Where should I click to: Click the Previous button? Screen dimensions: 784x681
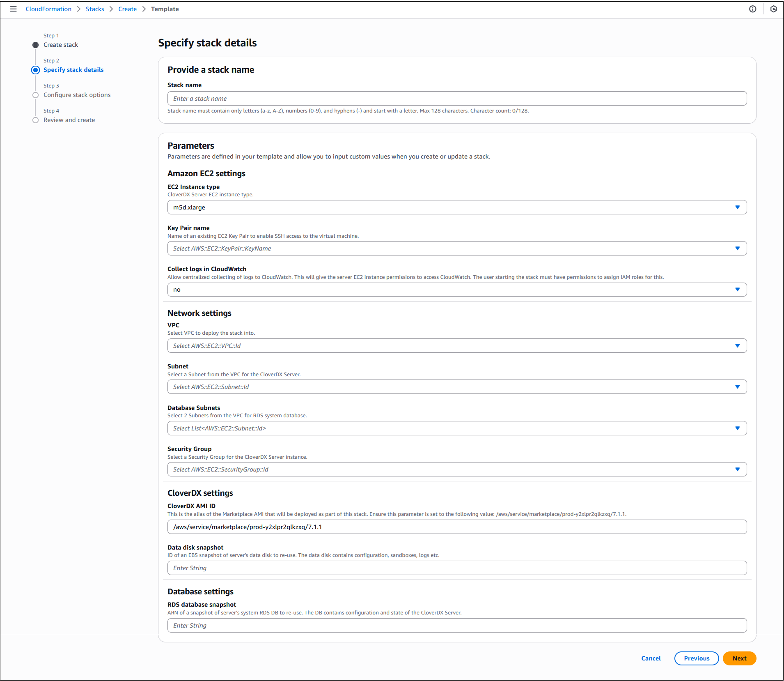[696, 658]
